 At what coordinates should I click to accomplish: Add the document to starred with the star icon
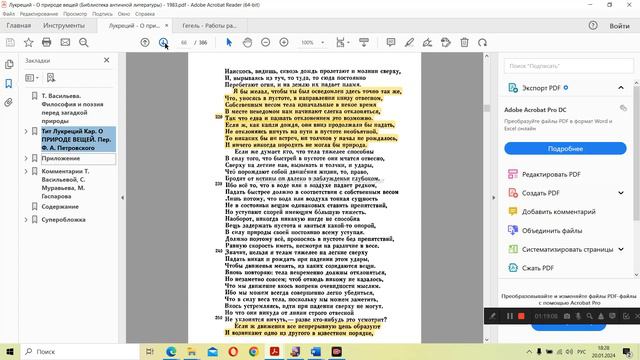29,42
